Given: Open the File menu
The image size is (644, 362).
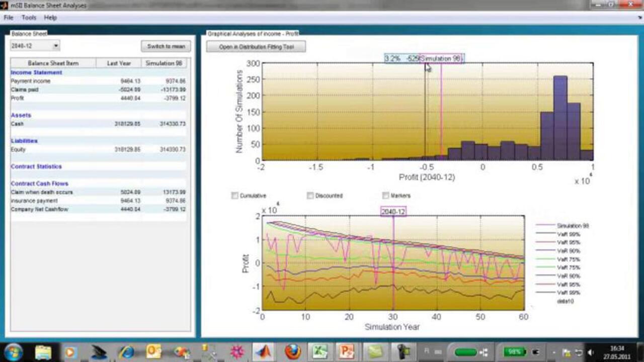Looking at the screenshot, I should (x=8, y=18).
